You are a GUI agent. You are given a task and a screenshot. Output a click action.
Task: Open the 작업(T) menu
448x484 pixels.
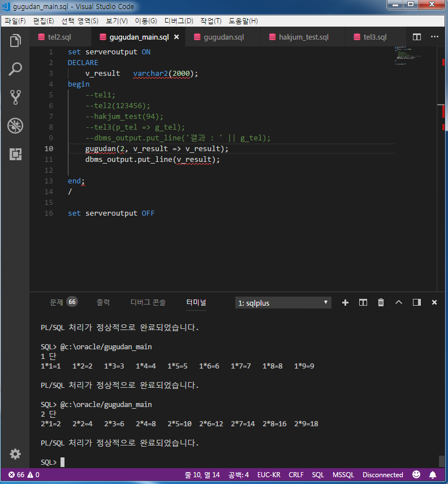(211, 21)
